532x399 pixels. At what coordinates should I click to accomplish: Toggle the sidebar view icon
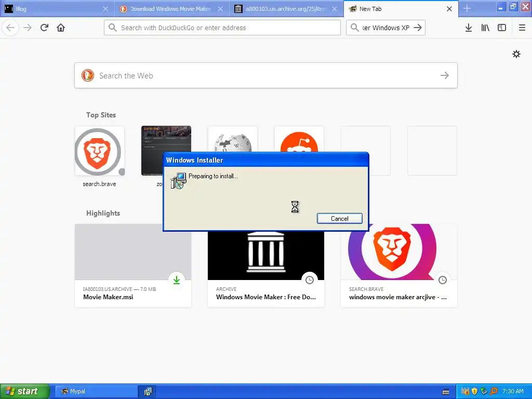[x=502, y=28]
